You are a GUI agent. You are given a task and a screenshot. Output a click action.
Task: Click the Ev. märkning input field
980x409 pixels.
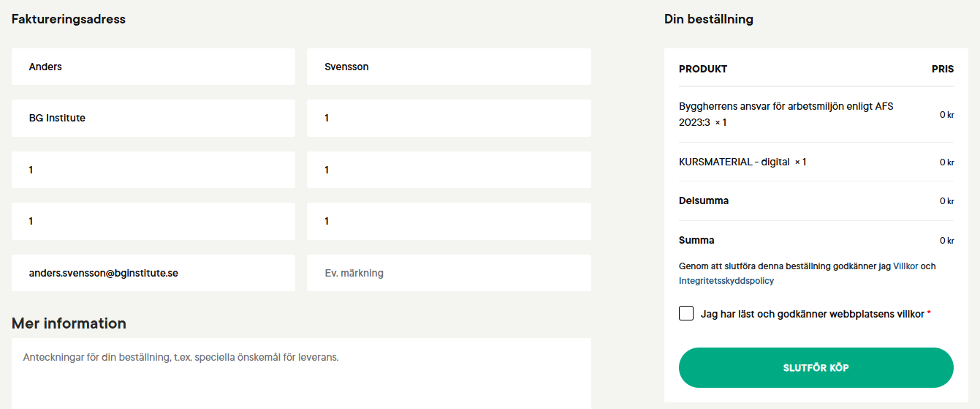tap(449, 273)
